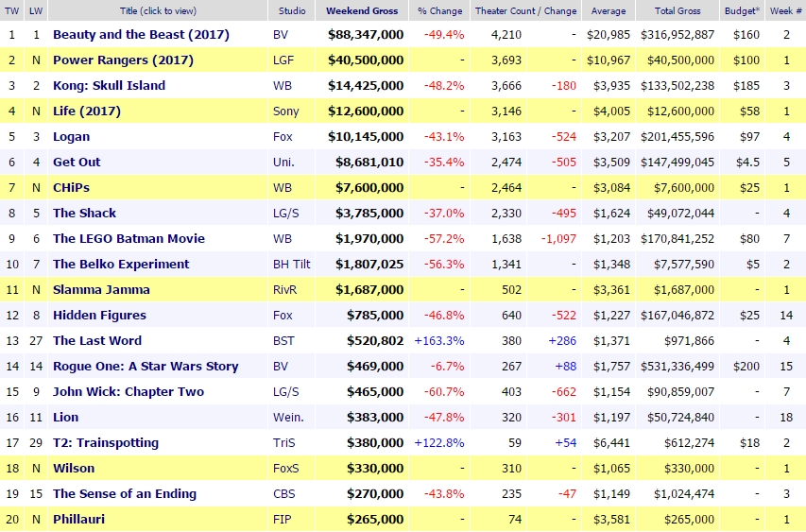Sort by Title column header
806x532 pixels.
coord(157,11)
